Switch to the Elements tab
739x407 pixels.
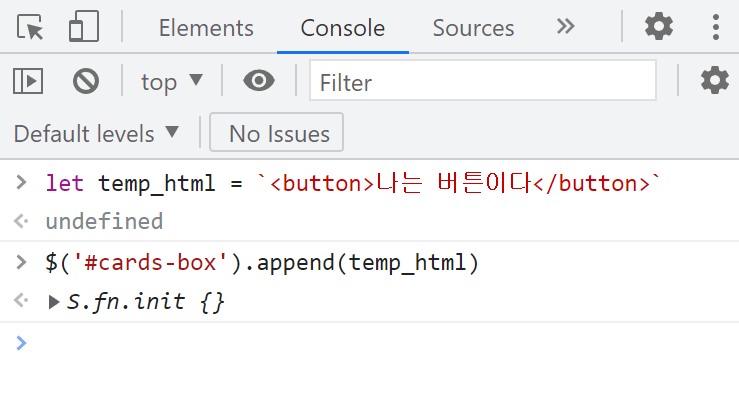206,28
